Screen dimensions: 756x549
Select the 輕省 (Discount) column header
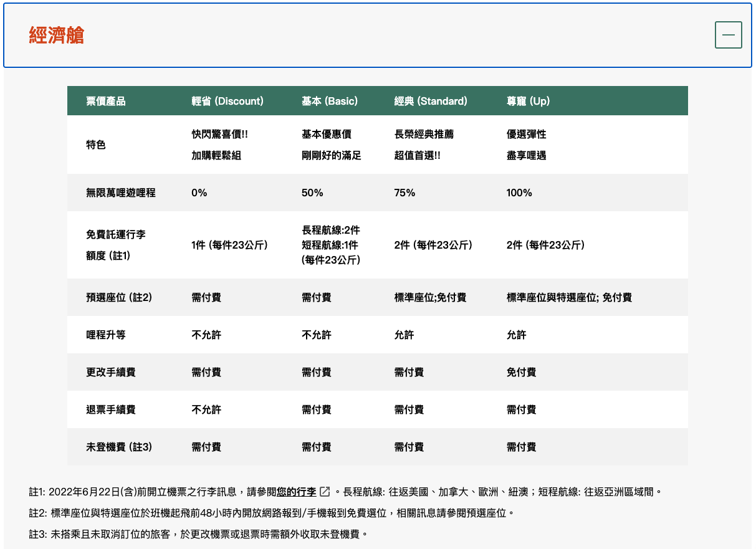[x=227, y=101]
